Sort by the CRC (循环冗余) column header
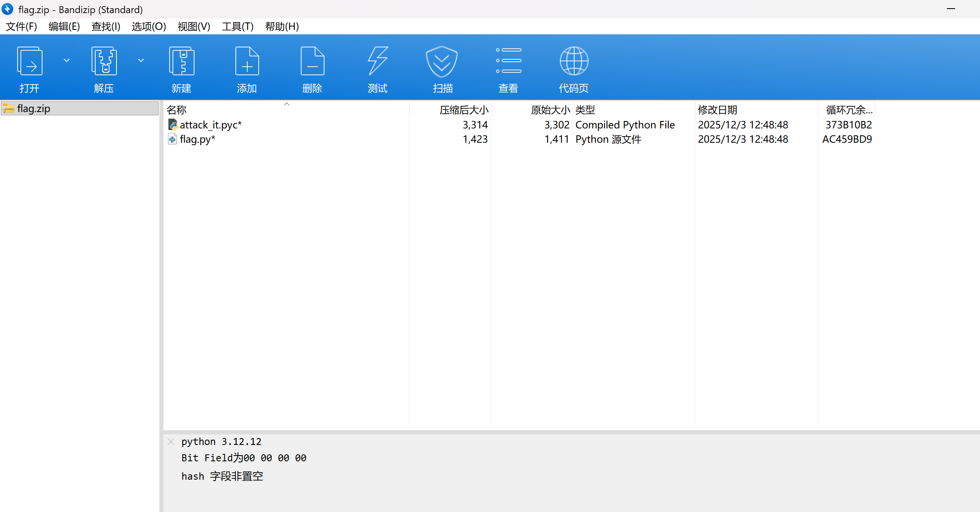980x512 pixels. 846,110
